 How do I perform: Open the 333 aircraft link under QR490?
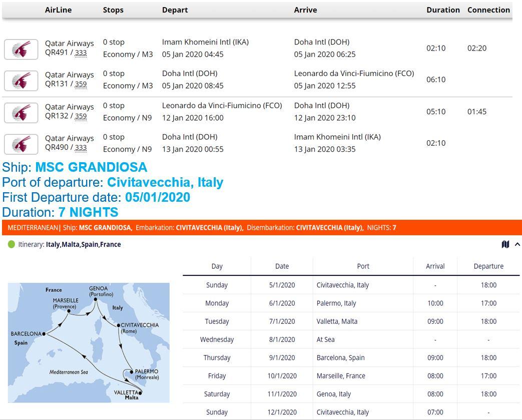tap(81, 148)
